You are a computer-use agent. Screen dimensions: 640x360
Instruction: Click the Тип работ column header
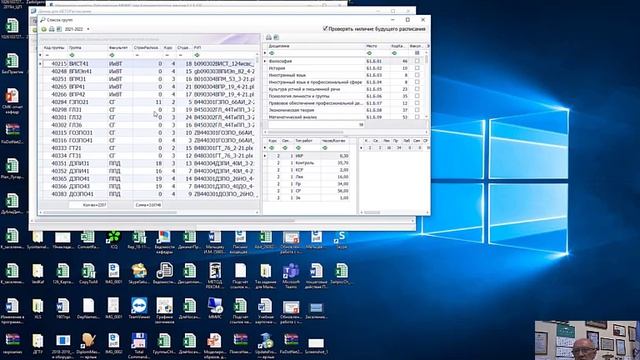pos(306,141)
